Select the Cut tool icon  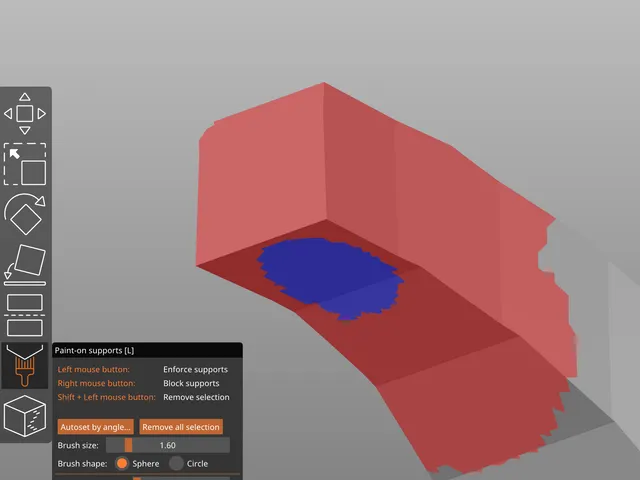[24, 315]
